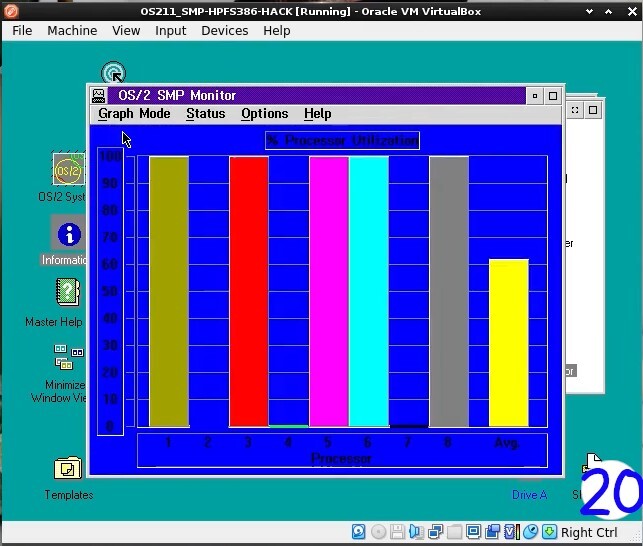Screen dimensions: 643x546
Task: Click the red processor 3 bar
Action: click(x=249, y=292)
